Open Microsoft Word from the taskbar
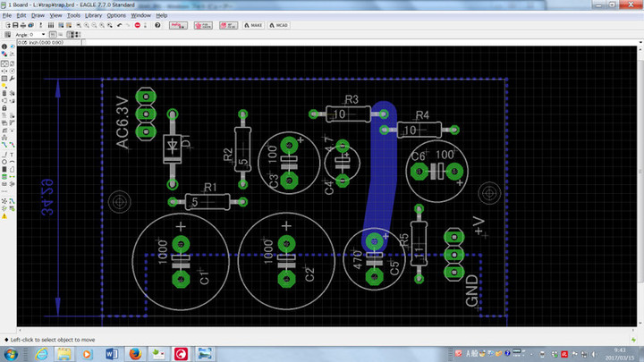This screenshot has width=644, height=362. (112, 353)
